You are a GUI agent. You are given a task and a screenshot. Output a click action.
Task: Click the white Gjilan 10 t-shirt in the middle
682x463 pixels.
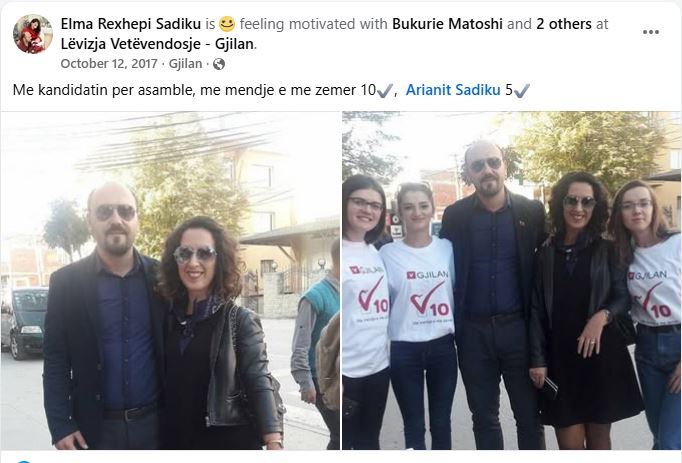[x=419, y=290]
